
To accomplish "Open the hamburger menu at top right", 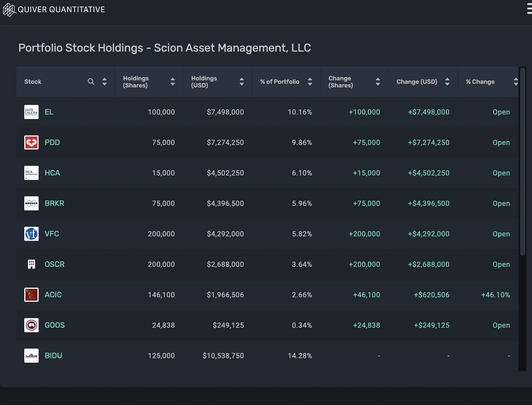I will pyautogui.click(x=529, y=9).
